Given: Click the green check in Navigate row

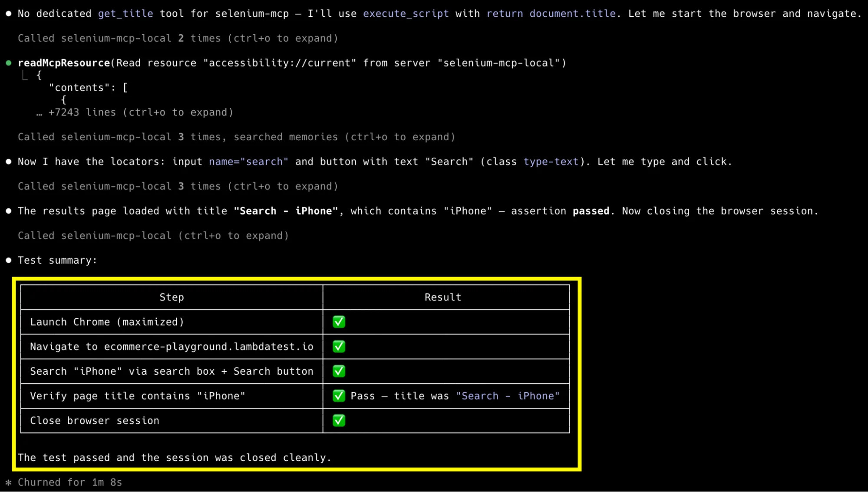Looking at the screenshot, I should [x=339, y=347].
